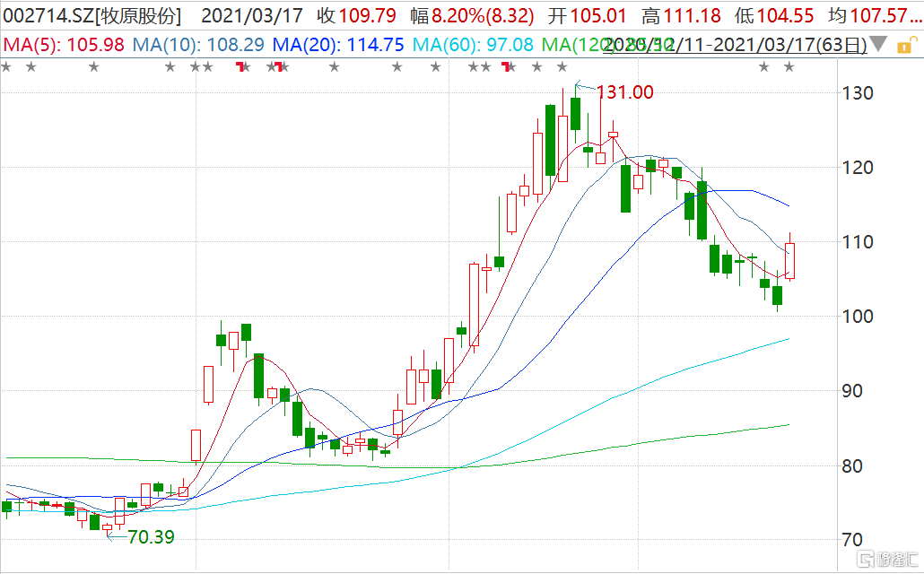The height and width of the screenshot is (574, 924).
Task: Click the 131.00 peak price label
Action: coord(624,92)
